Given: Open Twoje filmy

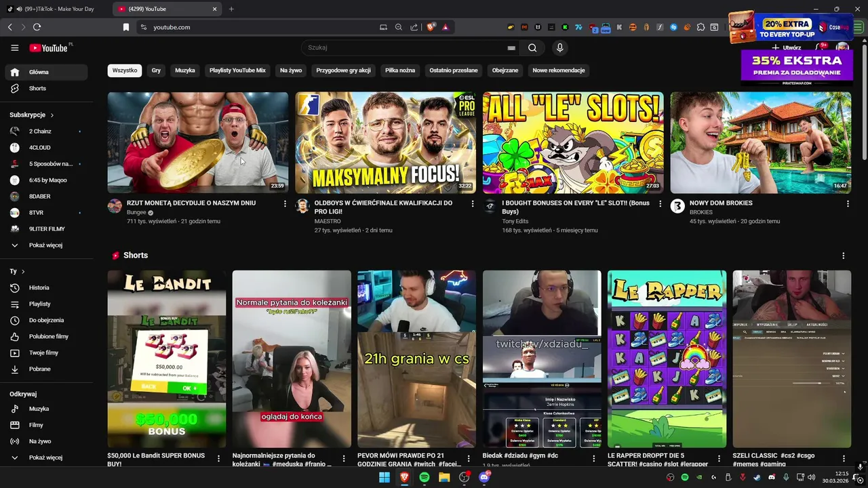Looking at the screenshot, I should coord(46,352).
